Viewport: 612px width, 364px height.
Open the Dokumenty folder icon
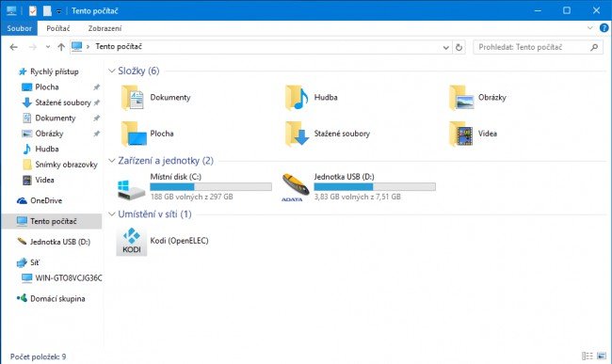[x=133, y=98]
